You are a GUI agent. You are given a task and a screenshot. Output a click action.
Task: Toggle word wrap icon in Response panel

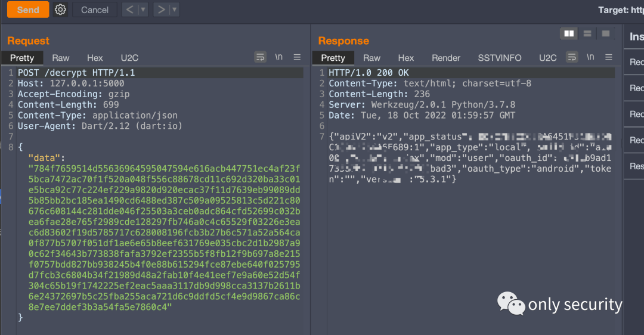pyautogui.click(x=572, y=57)
